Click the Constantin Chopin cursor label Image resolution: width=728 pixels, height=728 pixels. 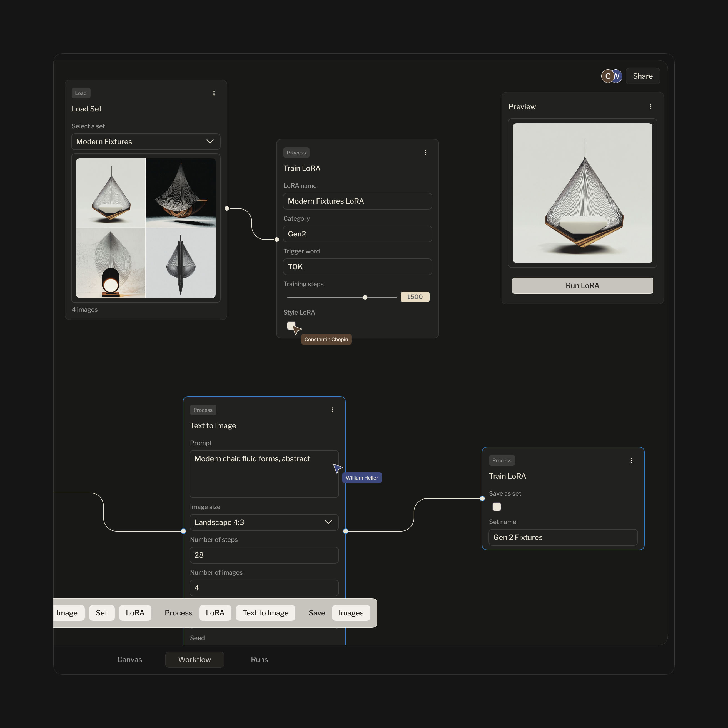[326, 340]
